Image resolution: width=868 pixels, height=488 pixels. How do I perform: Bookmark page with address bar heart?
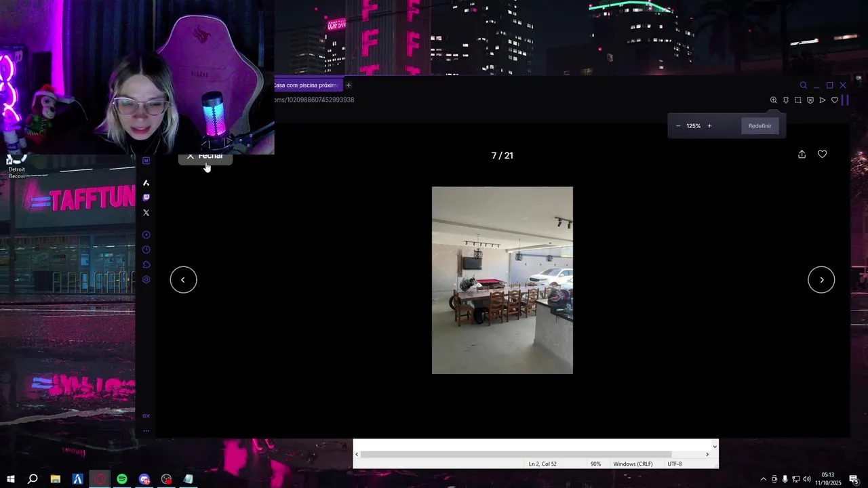click(x=835, y=100)
